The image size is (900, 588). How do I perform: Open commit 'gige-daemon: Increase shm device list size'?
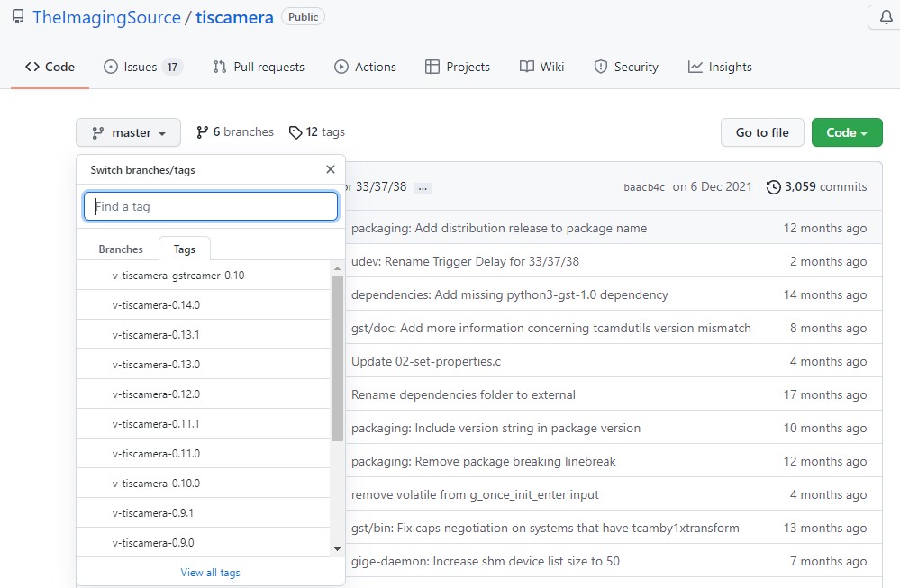486,561
